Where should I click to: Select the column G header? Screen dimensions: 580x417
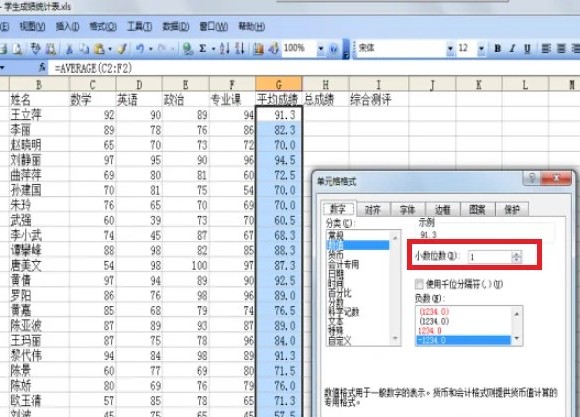pyautogui.click(x=279, y=84)
